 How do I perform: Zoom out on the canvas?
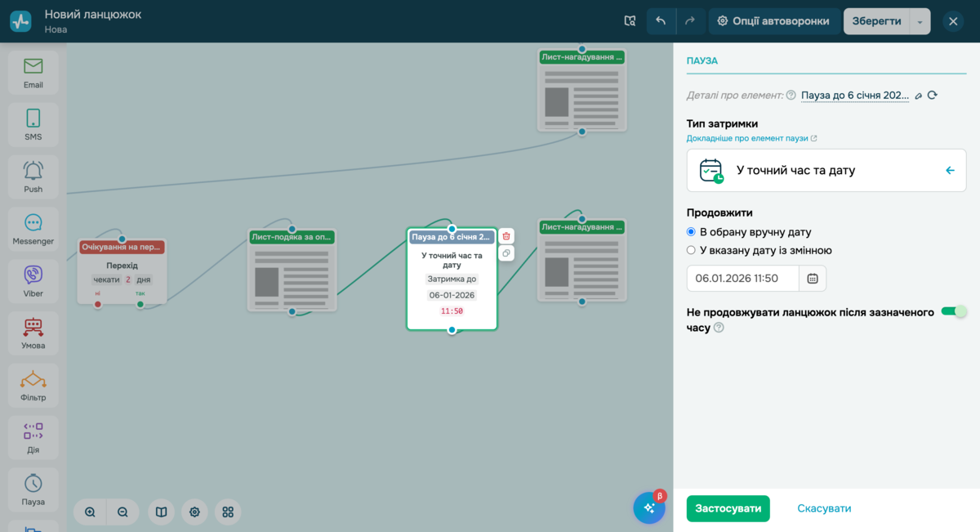click(122, 512)
